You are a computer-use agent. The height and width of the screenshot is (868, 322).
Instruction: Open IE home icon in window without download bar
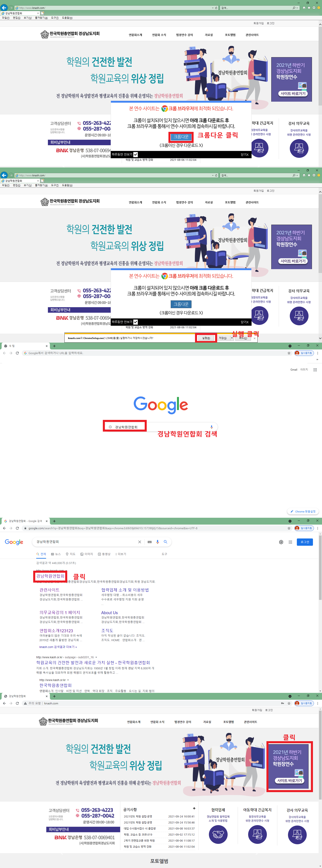coord(304,8)
